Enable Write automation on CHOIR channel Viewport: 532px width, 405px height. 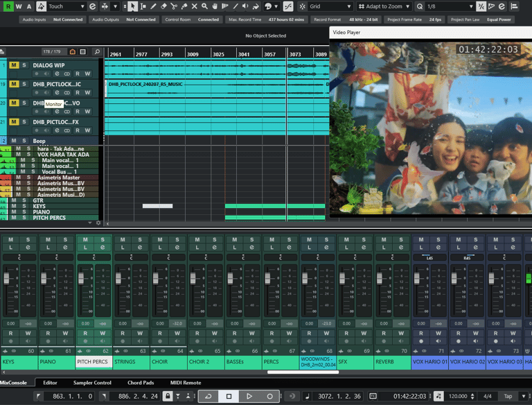(177, 334)
